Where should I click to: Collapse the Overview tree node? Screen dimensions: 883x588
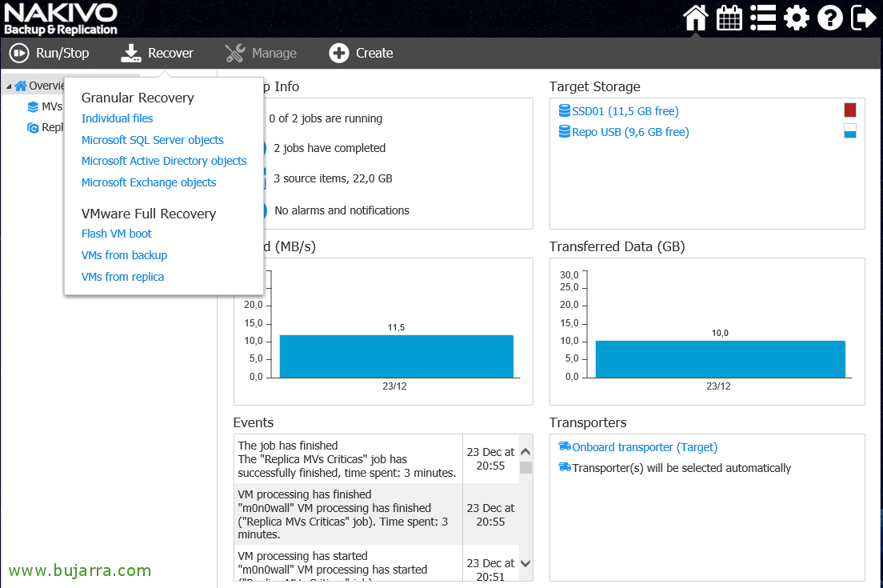(9, 86)
